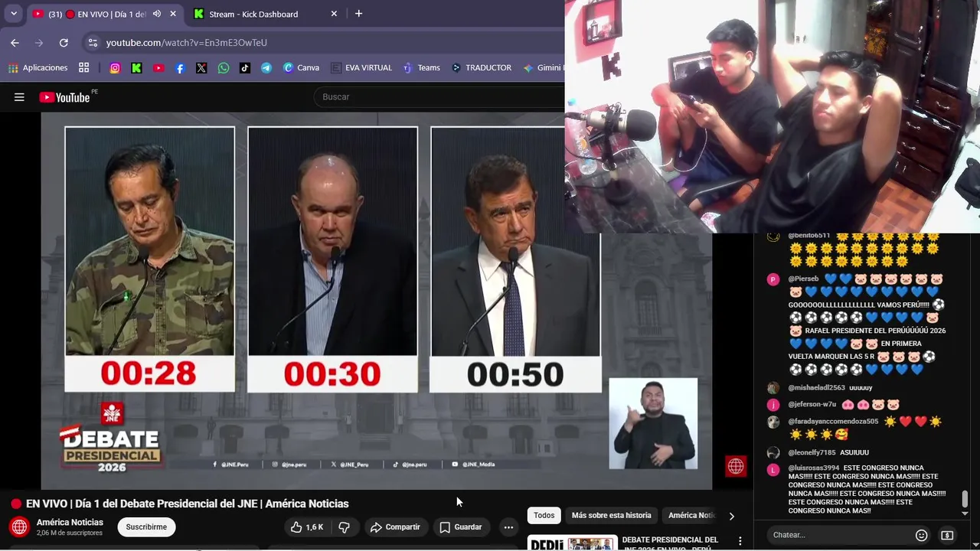Viewport: 980px width, 551px height.
Task: Open site information icon in address bar
Action: coord(93,43)
